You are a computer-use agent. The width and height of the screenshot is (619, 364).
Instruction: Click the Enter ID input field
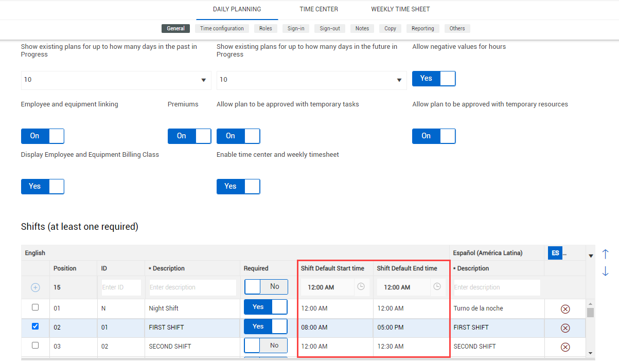[120, 287]
